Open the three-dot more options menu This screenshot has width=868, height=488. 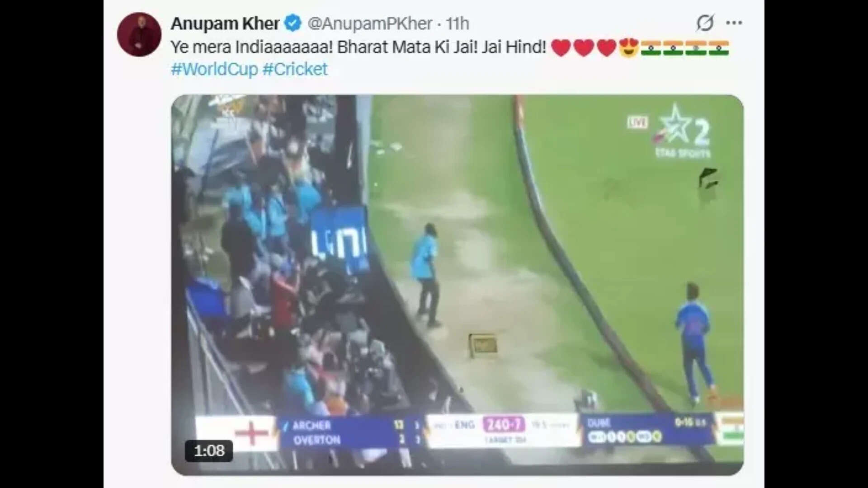click(734, 23)
